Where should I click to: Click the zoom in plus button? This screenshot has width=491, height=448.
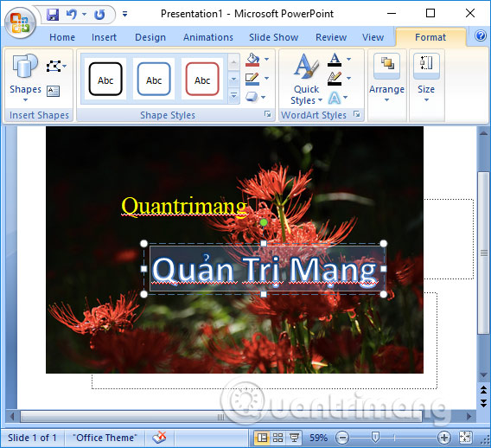click(x=444, y=438)
